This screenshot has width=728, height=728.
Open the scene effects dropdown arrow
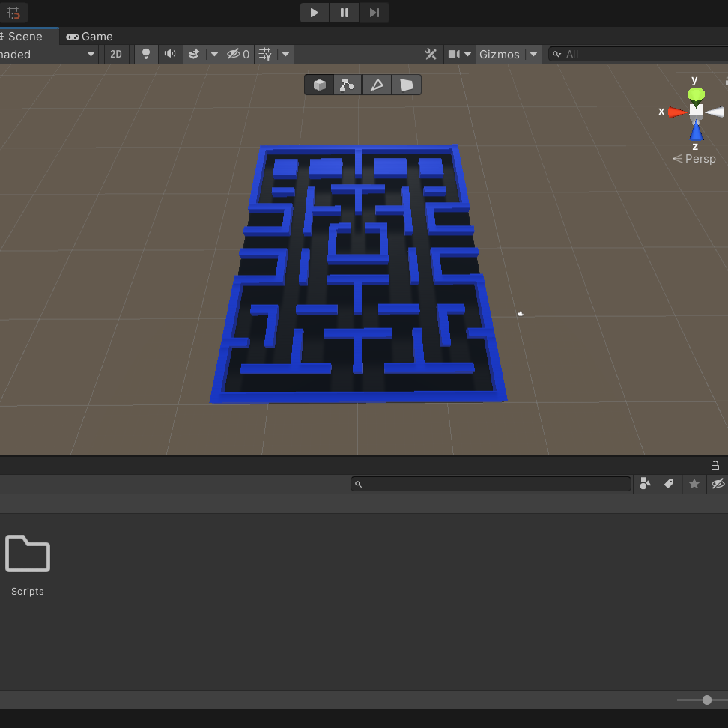[x=214, y=55]
